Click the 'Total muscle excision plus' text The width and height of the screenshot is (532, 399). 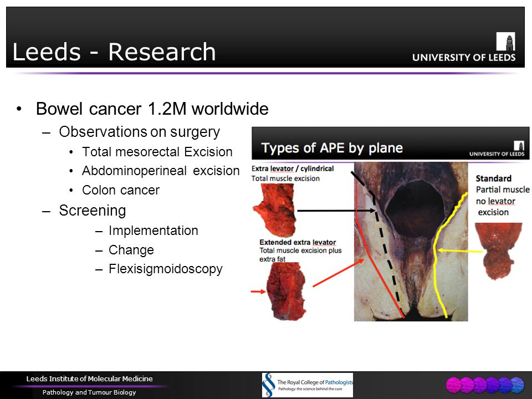300,250
